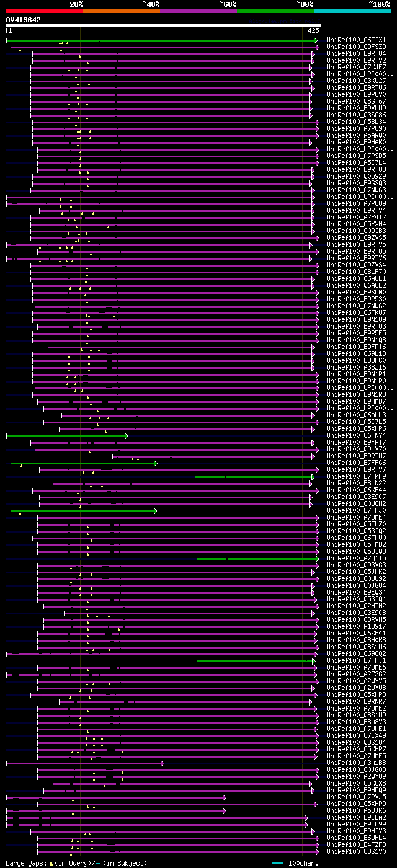Viewport: 397px width, 868px height.
Task: Select the hit label UniRef100_Q8H0K8
Action: pyautogui.click(x=355, y=640)
